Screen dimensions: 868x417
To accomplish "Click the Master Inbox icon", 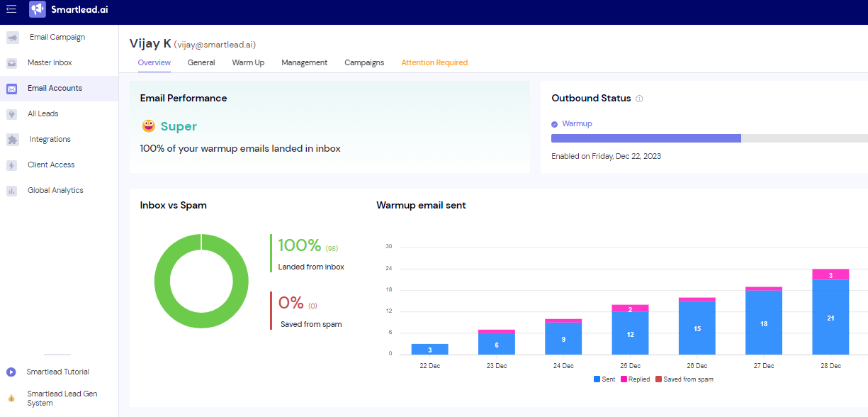I will pyautogui.click(x=12, y=63).
